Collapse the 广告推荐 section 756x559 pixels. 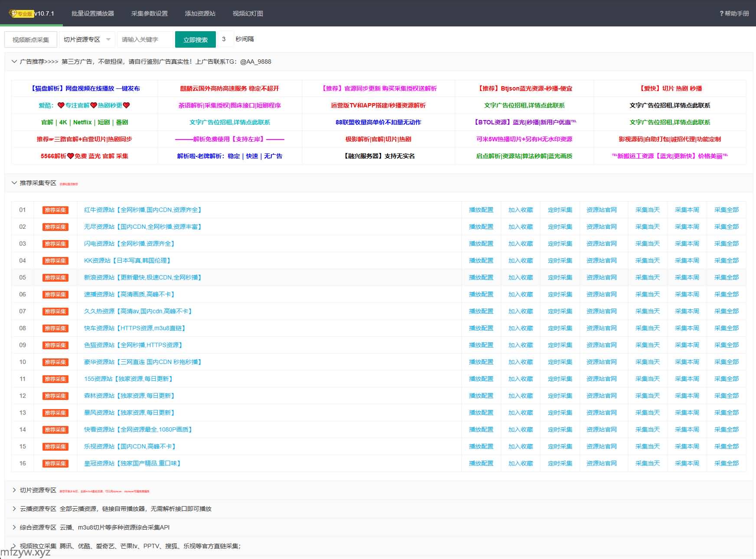[x=14, y=62]
